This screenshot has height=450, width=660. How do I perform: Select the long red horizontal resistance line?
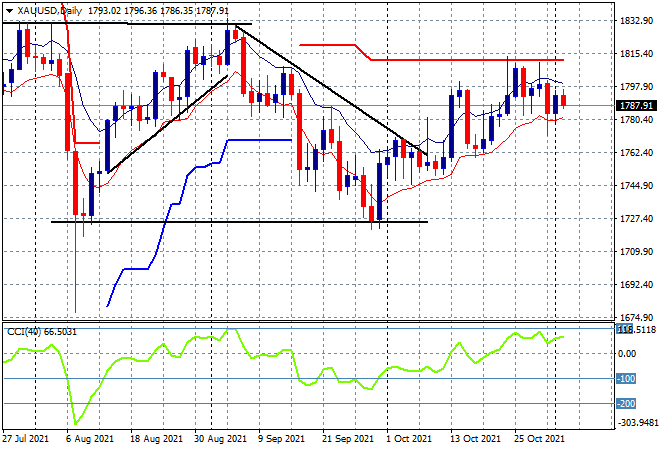click(x=467, y=60)
